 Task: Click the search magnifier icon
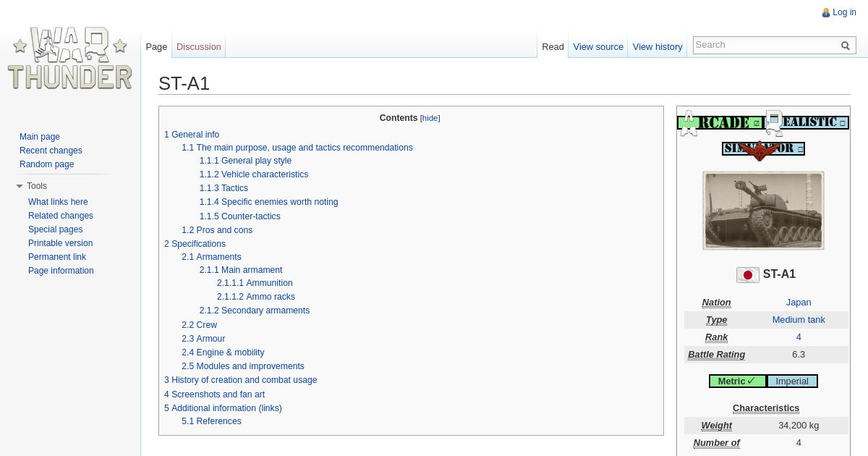pyautogui.click(x=846, y=46)
